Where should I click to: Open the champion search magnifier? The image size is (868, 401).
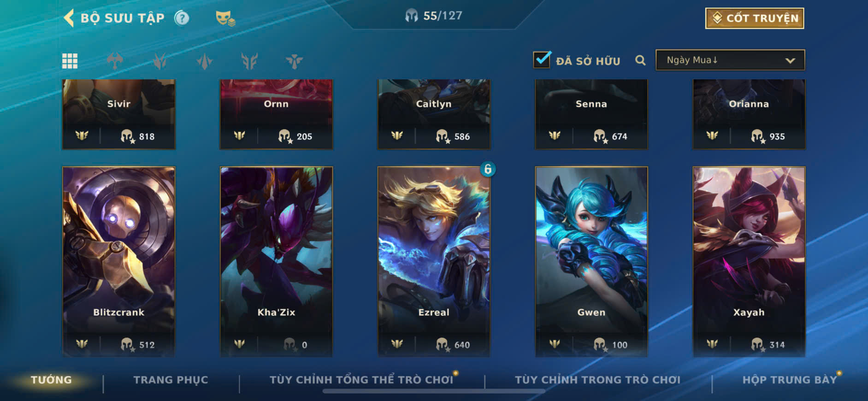tap(640, 60)
